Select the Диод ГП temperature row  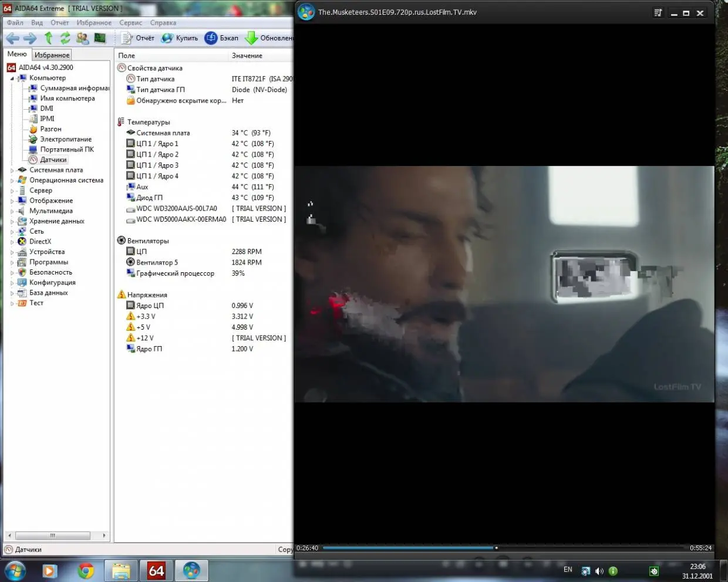tap(204, 198)
